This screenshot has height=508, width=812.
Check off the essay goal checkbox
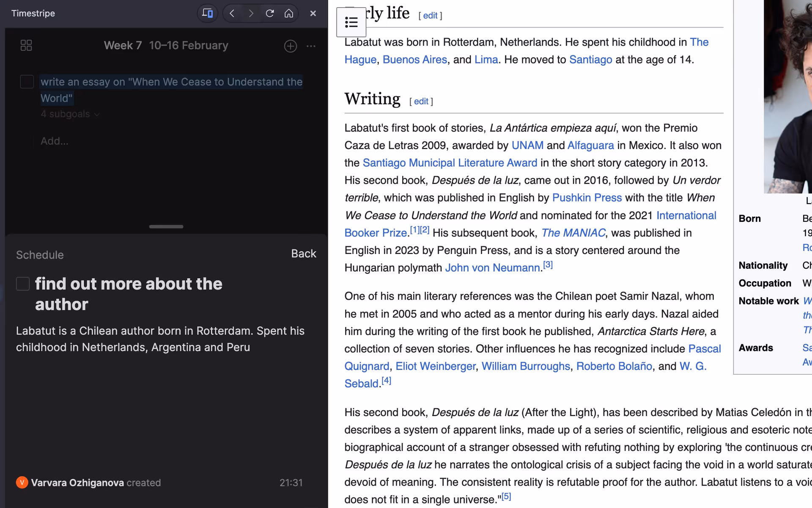pos(27,82)
